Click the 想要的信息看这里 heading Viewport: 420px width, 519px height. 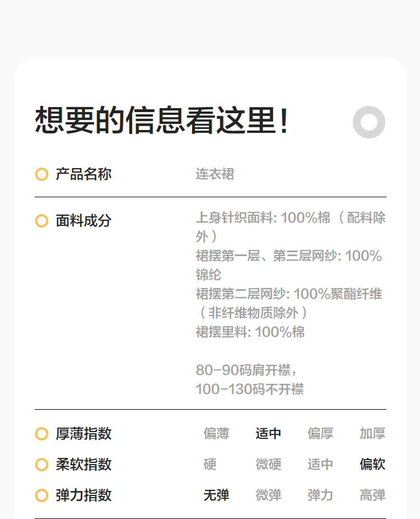(162, 121)
